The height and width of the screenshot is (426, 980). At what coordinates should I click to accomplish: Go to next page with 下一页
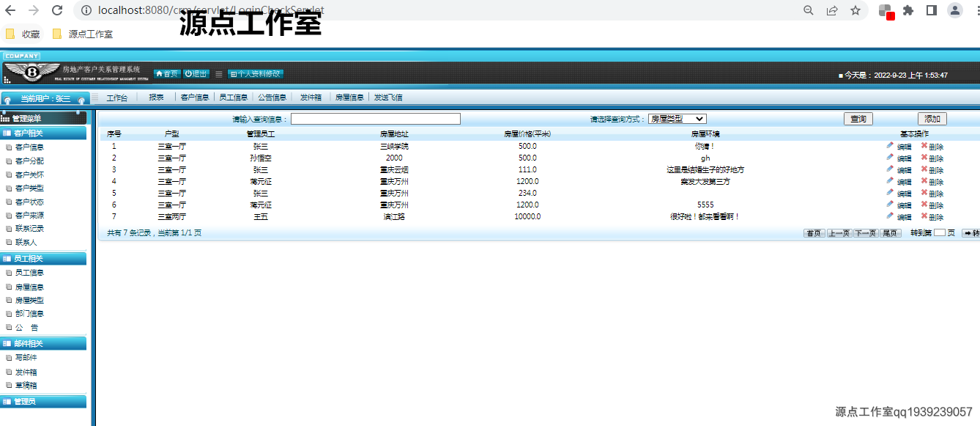[865, 233]
